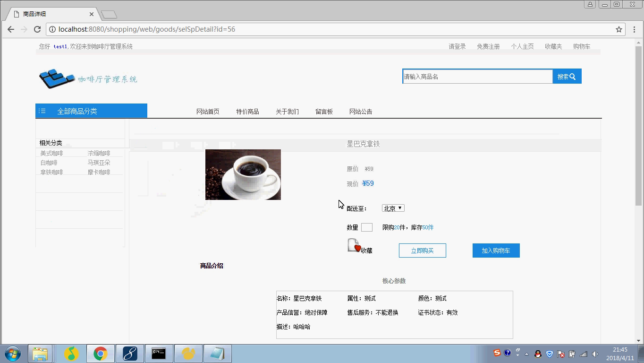Click the QQ penguin tray icon

click(x=538, y=354)
